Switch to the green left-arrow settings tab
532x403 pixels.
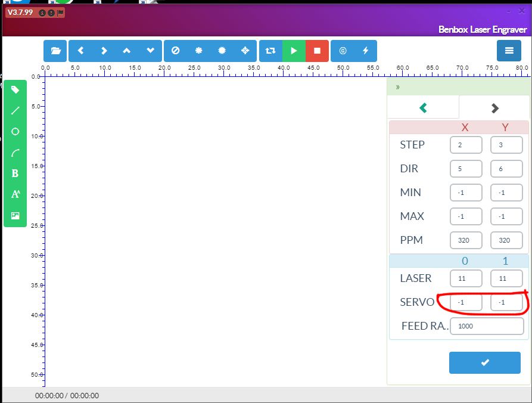(423, 108)
